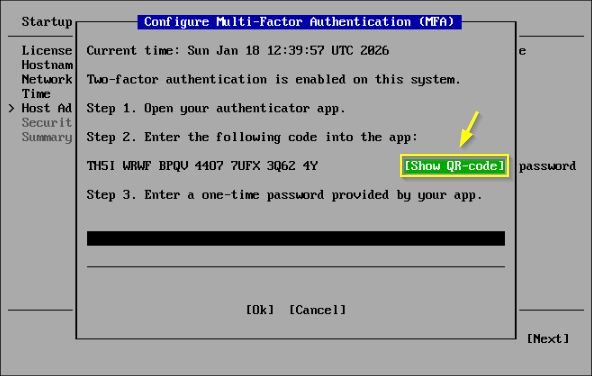The width and height of the screenshot is (592, 376).
Task: Choose the Time step in sidebar
Action: click(x=36, y=94)
